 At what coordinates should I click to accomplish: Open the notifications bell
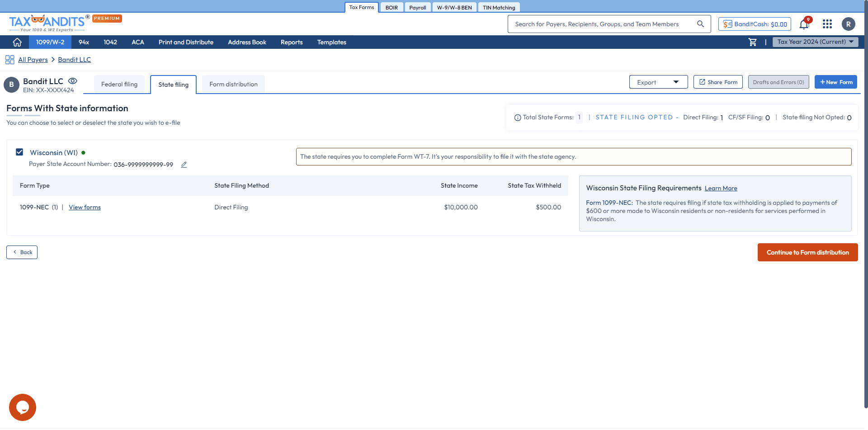[x=804, y=24]
